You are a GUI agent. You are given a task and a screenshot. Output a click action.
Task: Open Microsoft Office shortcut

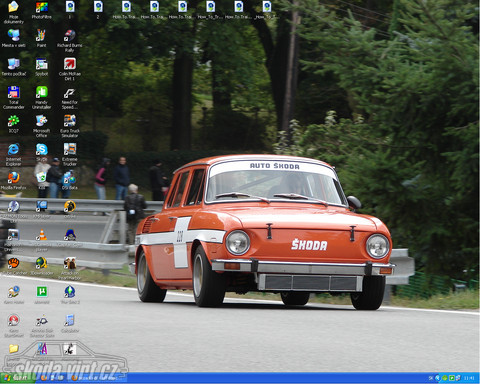[41, 121]
